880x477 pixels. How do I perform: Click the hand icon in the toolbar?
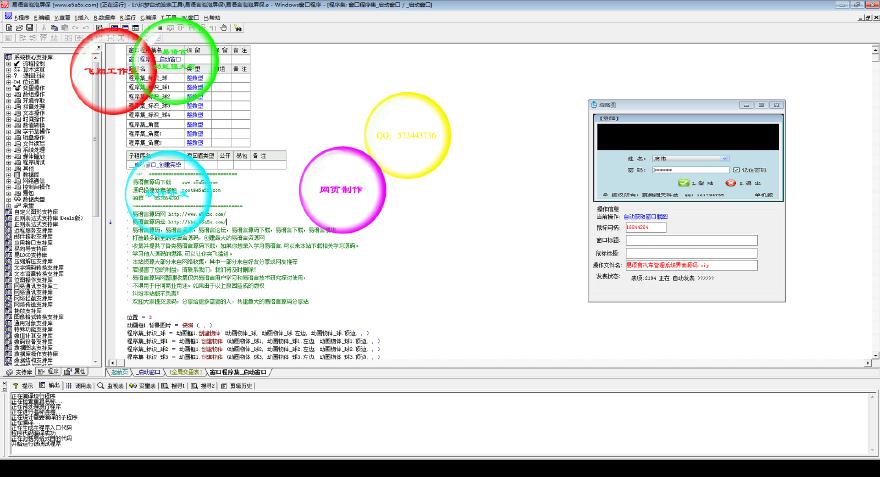[223, 27]
